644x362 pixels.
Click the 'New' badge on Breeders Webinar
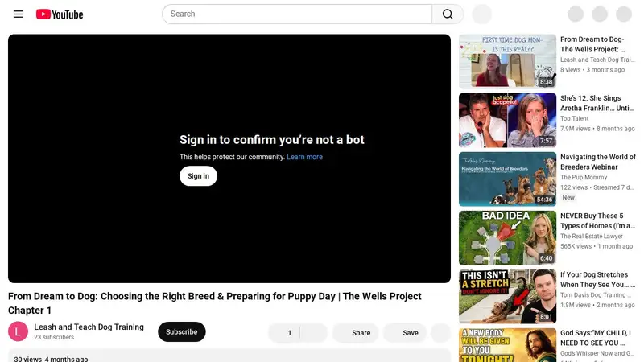coord(568,197)
